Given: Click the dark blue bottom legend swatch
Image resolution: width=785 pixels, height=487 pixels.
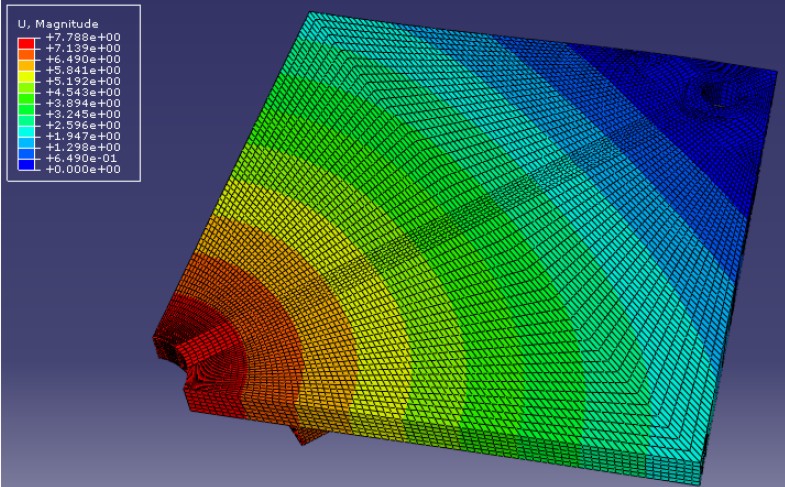Looking at the screenshot, I should coord(26,164).
